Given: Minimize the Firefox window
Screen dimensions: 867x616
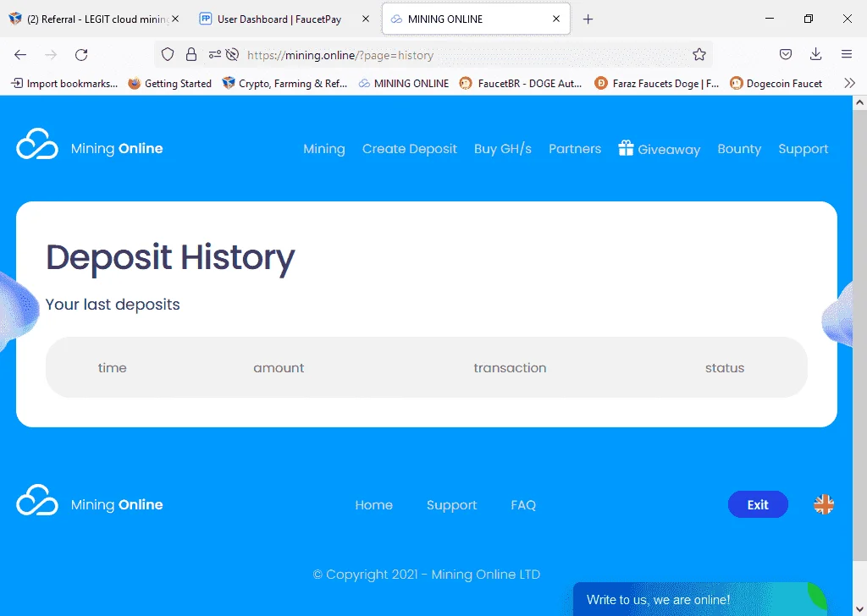Looking at the screenshot, I should (769, 19).
